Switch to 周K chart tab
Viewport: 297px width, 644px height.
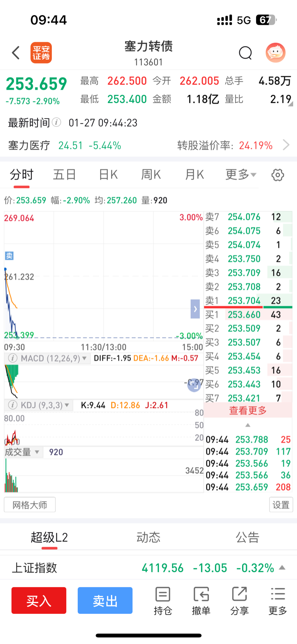click(151, 175)
